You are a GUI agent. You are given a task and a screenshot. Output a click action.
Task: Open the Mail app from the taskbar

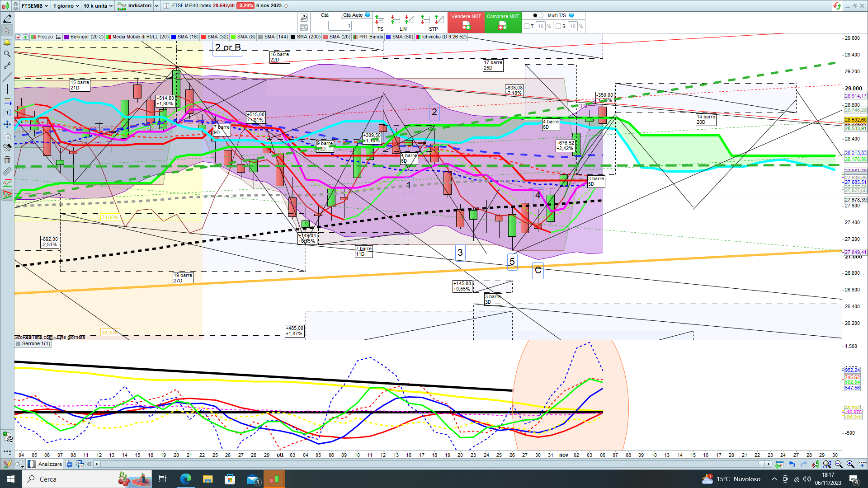point(252,479)
